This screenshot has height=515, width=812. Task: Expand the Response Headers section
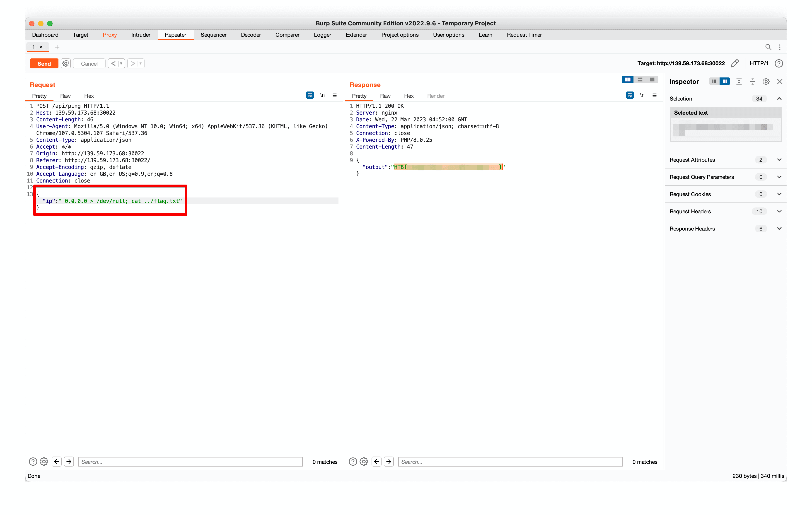coord(779,229)
